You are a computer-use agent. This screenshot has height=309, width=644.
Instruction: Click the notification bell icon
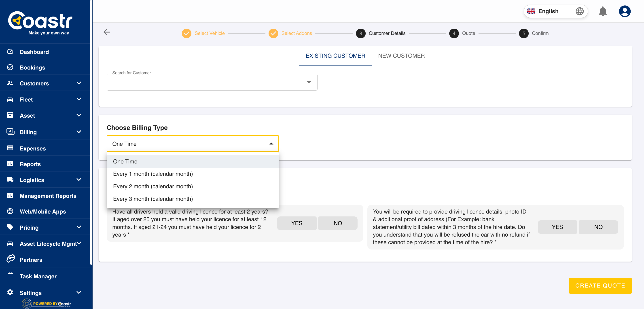coord(602,11)
